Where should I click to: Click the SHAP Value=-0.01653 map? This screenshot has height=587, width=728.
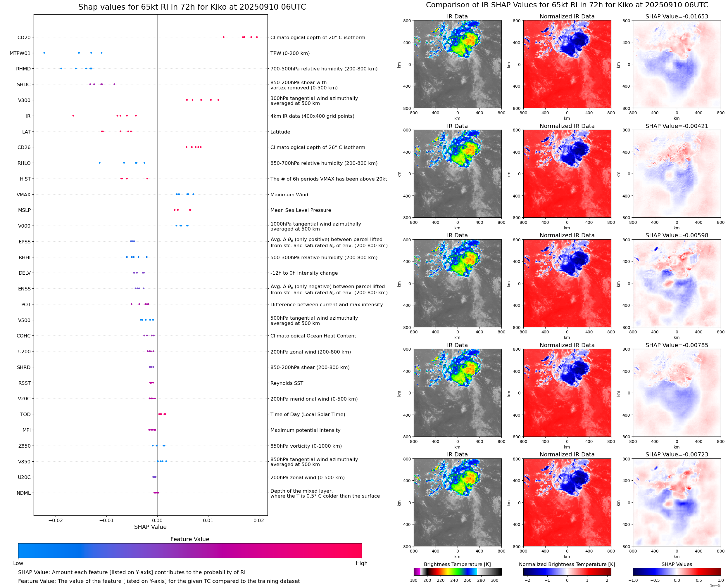[x=677, y=64]
